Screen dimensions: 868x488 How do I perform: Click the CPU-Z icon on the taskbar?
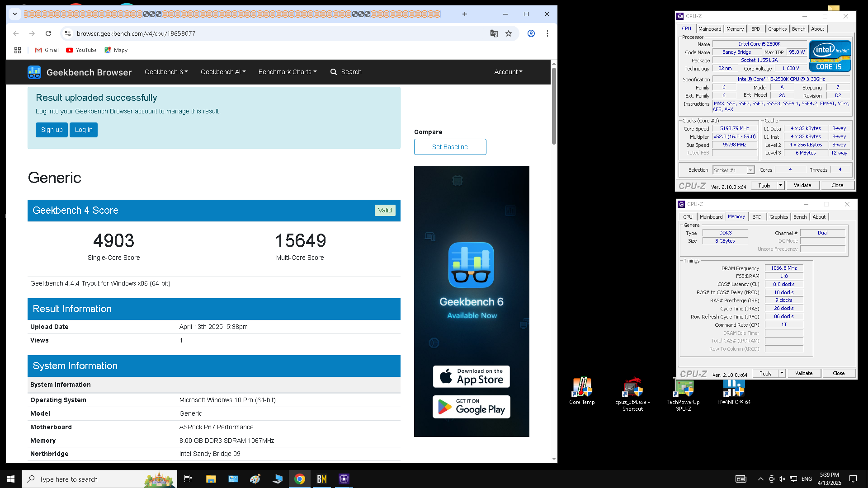point(344,479)
